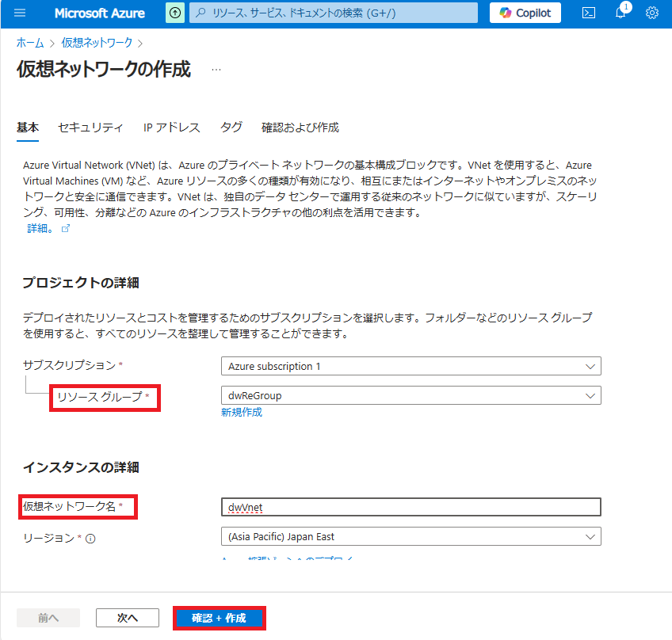The image size is (672, 640).
Task: Click the サブスクリプション label
Action: pos(70,365)
